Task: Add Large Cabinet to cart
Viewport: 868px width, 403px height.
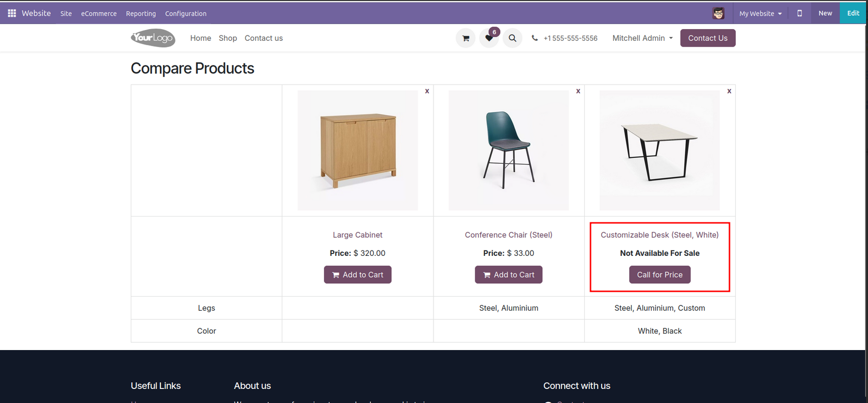Action: tap(358, 275)
